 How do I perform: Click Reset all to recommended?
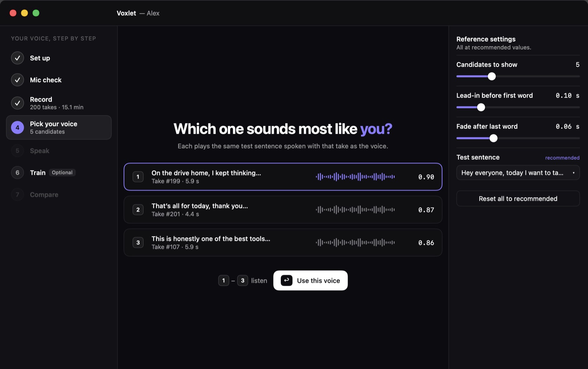click(518, 199)
